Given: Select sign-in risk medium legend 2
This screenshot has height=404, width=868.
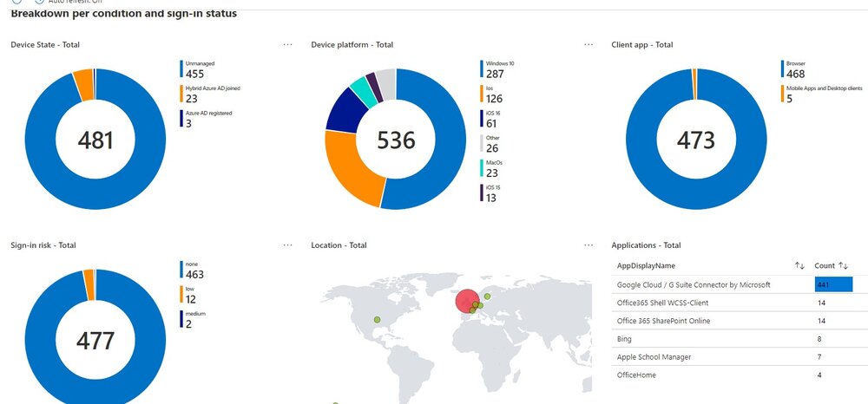Looking at the screenshot, I should pyautogui.click(x=193, y=319).
